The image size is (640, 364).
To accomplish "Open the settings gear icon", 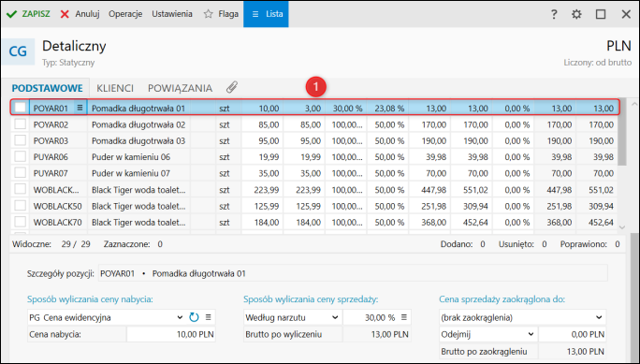I will (x=576, y=14).
